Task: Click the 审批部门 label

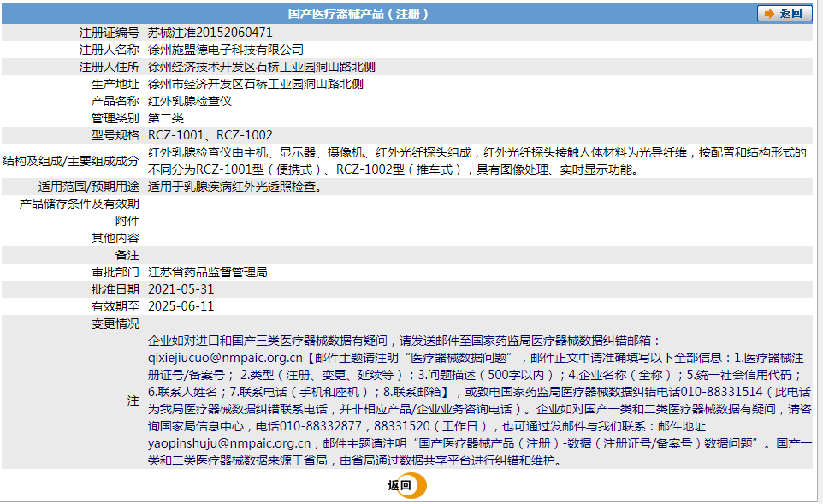Action: click(115, 272)
